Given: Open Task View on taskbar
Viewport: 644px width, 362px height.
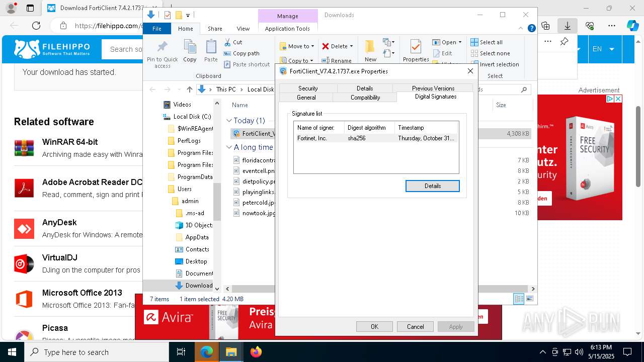Looking at the screenshot, I should click(x=181, y=352).
